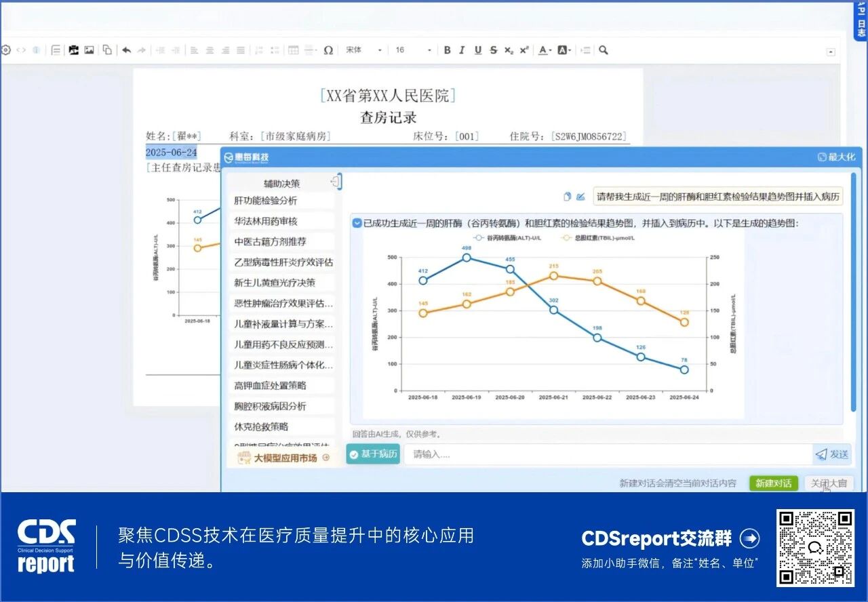Image resolution: width=868 pixels, height=602 pixels.
Task: Click the search magnifier icon
Action: 603,49
